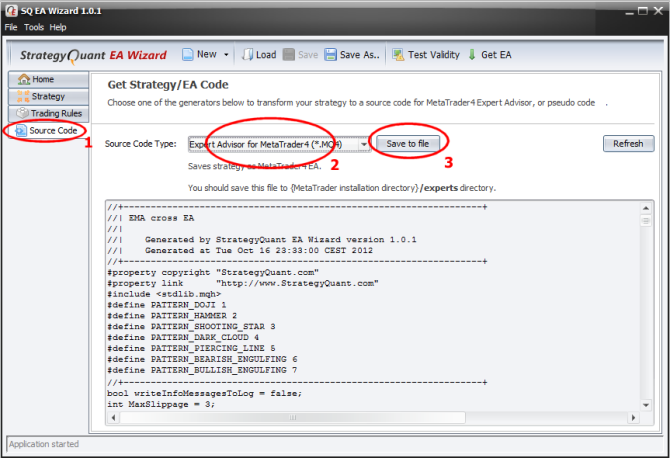The image size is (670, 458).
Task: Click the SQ EA Wizard title bar app icon
Action: [x=12, y=10]
